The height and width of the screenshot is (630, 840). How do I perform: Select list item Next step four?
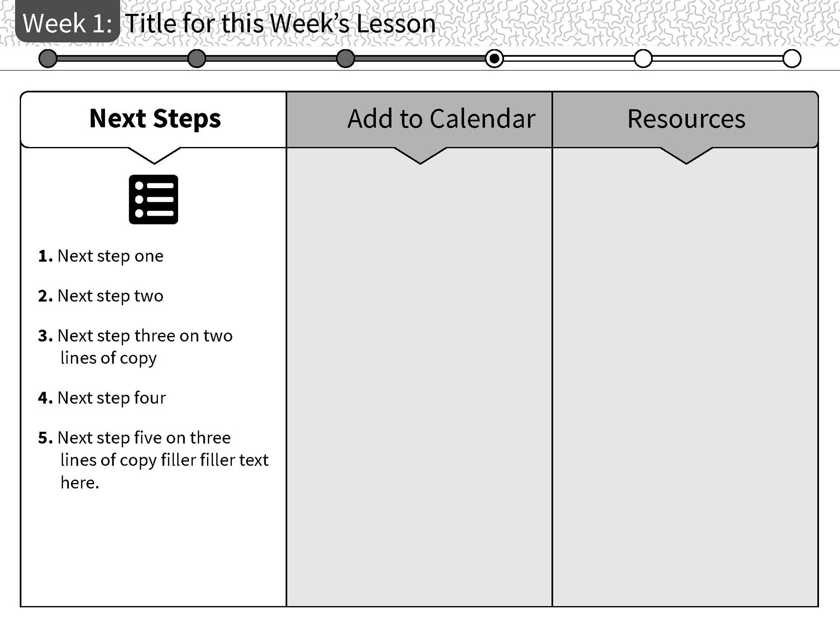point(102,398)
